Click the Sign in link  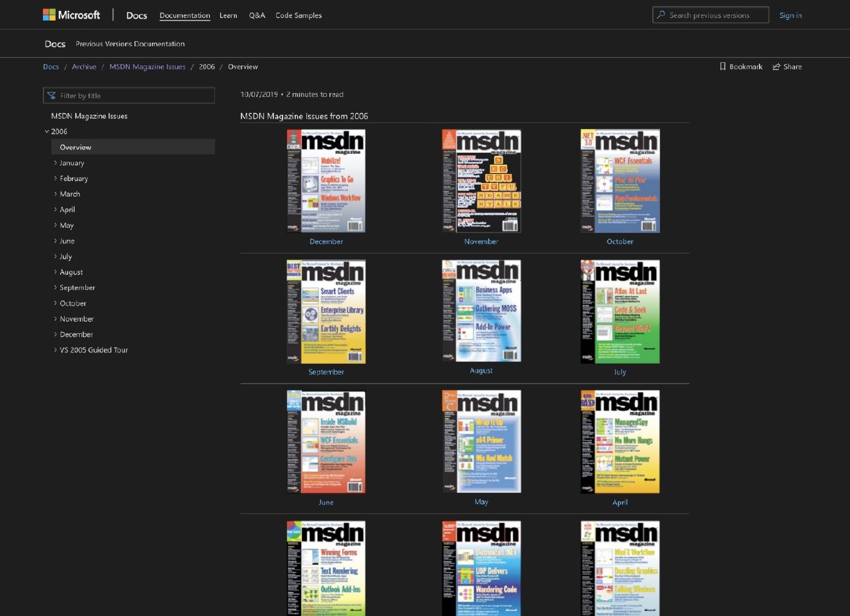pyautogui.click(x=790, y=15)
